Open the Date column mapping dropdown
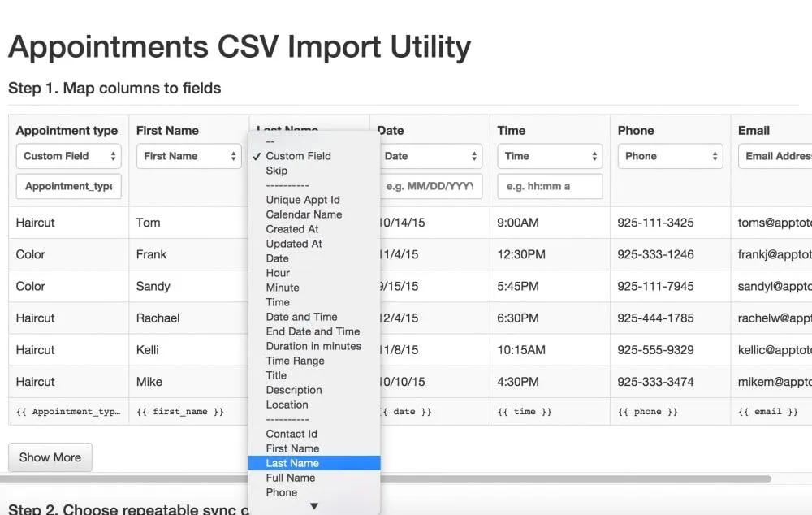The image size is (812, 515). coord(430,156)
